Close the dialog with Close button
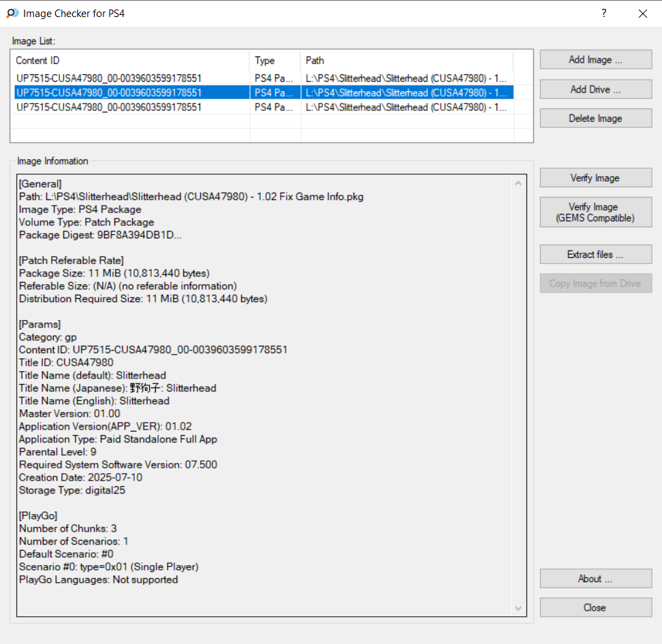Viewport: 662px width, 644px height. point(595,607)
